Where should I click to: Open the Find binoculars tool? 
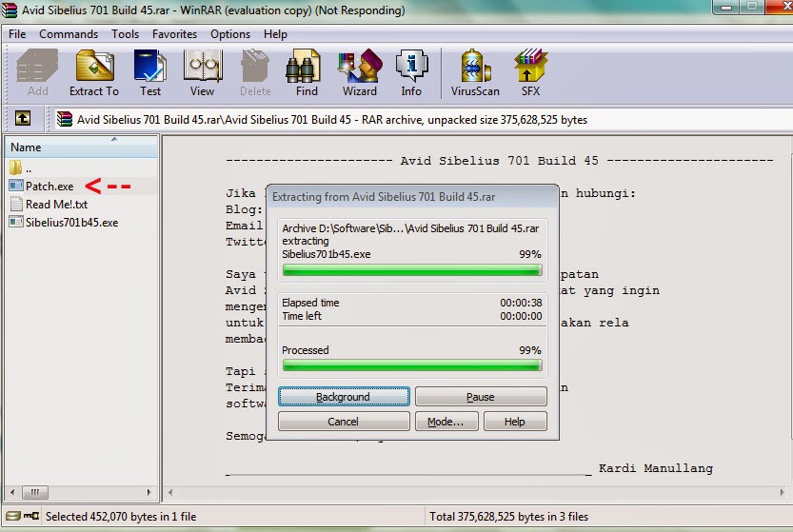307,73
